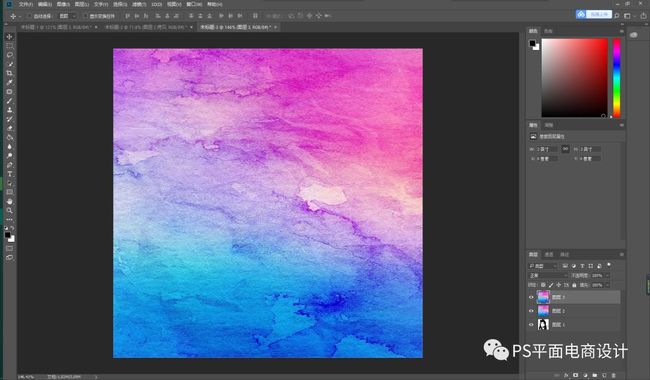Image resolution: width=650 pixels, height=380 pixels.
Task: Select the Magic Wand tool
Action: point(10,64)
